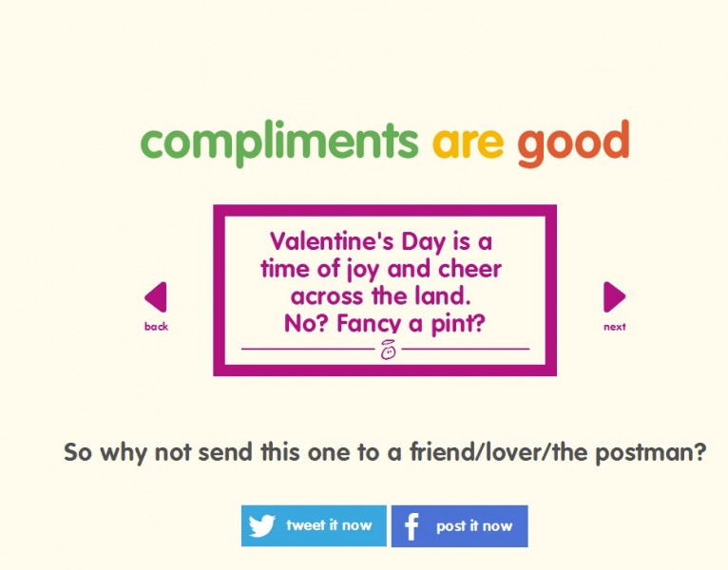Viewport: 728px width, 570px height.
Task: Click the 'across the land.' line
Action: click(x=381, y=296)
